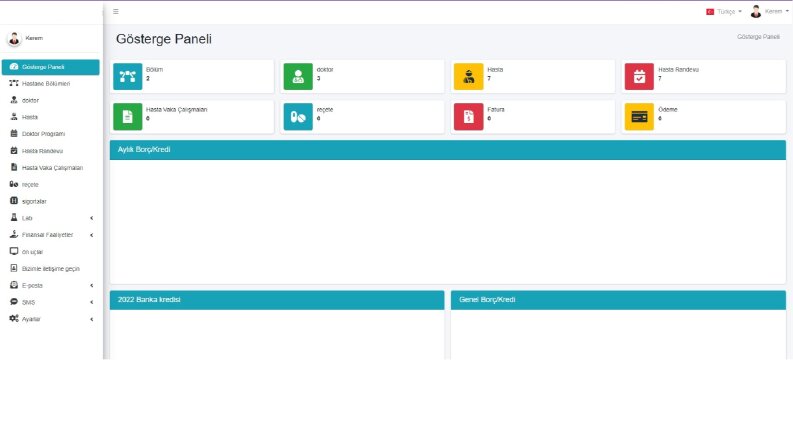Viewport: 793px width, 446px height.
Task: Click the SMS speech bubble icon
Action: click(x=14, y=302)
